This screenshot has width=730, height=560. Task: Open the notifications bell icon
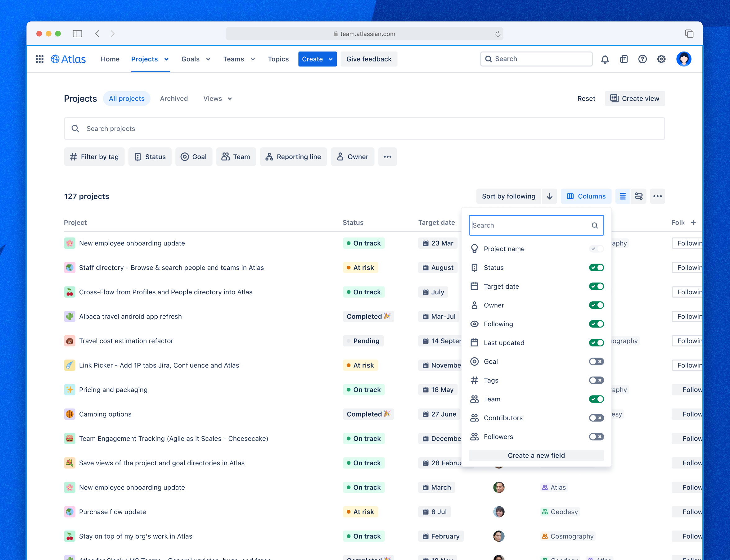605,59
